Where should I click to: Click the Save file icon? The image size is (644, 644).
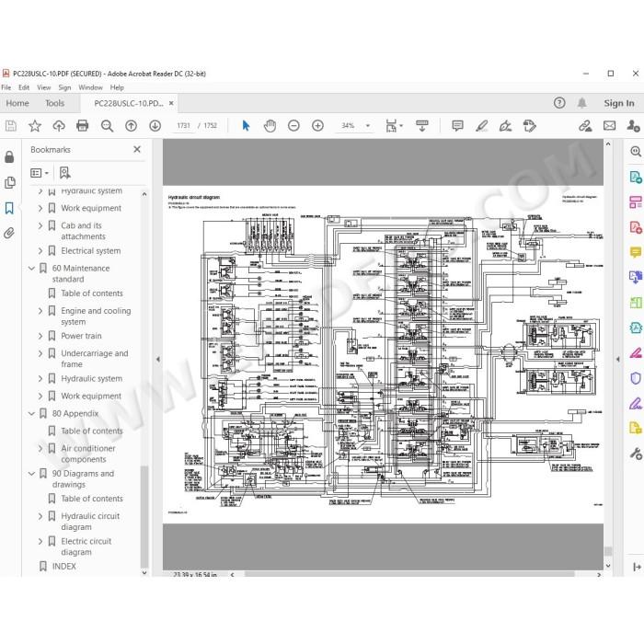tap(11, 126)
